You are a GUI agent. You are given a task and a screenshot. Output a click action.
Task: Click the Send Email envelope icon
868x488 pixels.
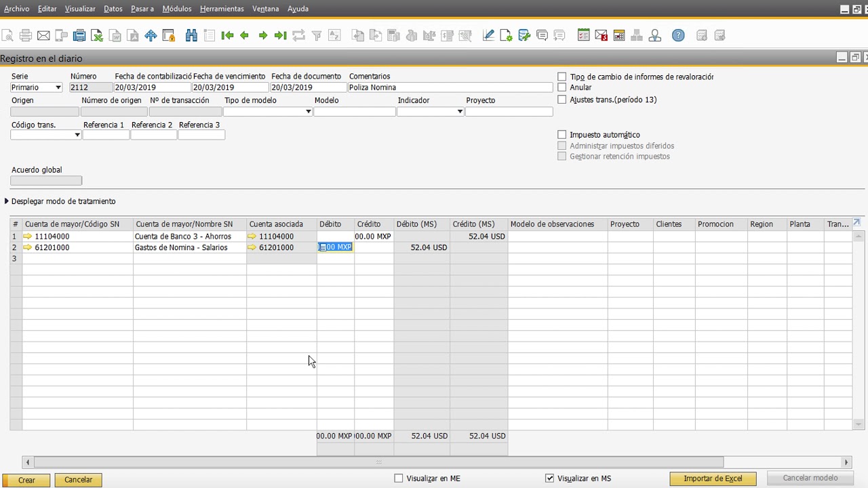click(x=43, y=35)
